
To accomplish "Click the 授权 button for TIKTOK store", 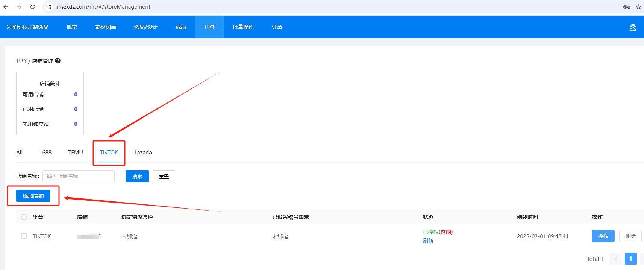I will pyautogui.click(x=603, y=236).
